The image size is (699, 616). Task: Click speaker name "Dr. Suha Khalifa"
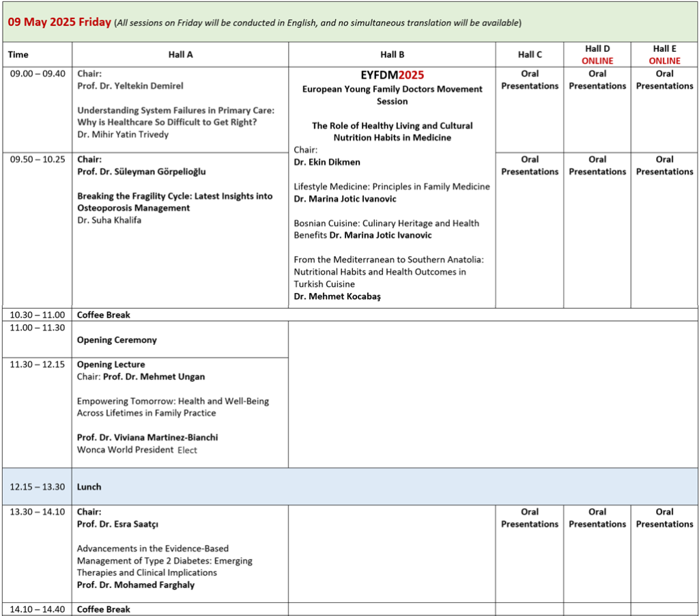(111, 221)
